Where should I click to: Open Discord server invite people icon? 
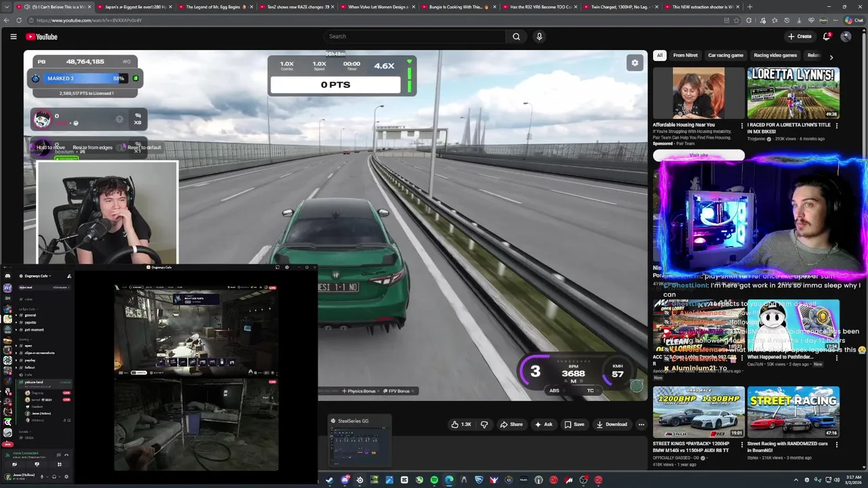69,276
